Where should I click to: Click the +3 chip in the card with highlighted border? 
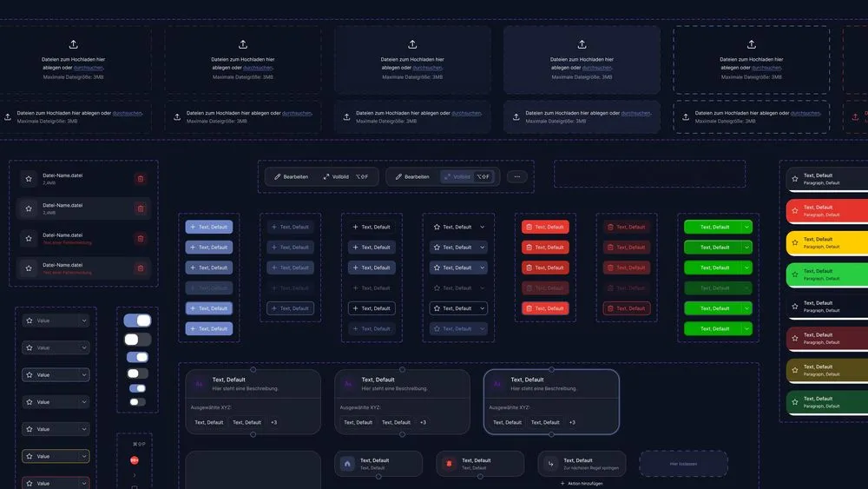pyautogui.click(x=572, y=422)
